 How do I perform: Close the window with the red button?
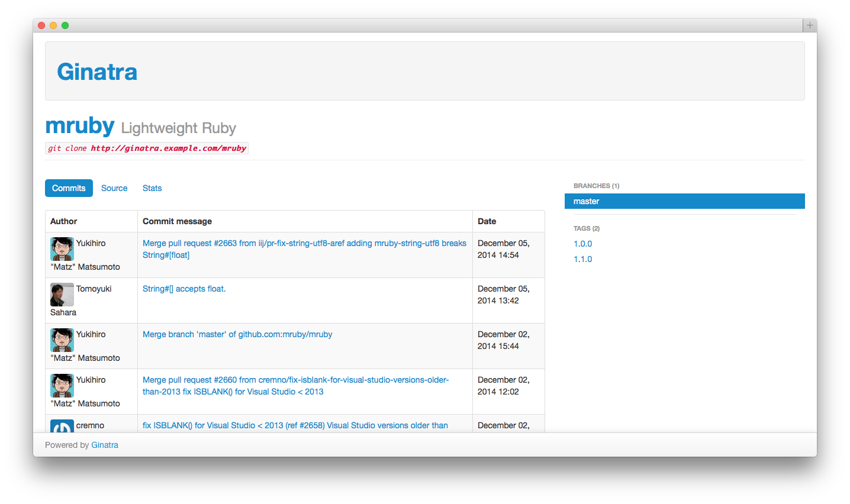click(x=41, y=25)
